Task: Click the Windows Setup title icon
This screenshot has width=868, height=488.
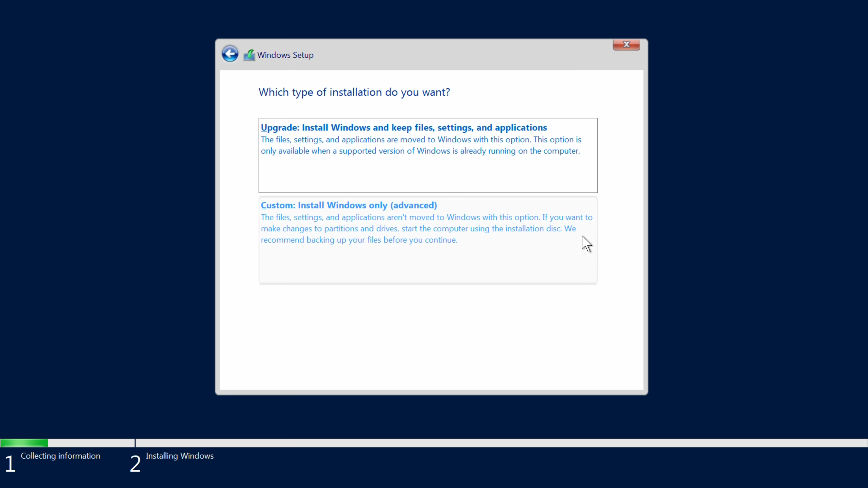Action: click(249, 55)
